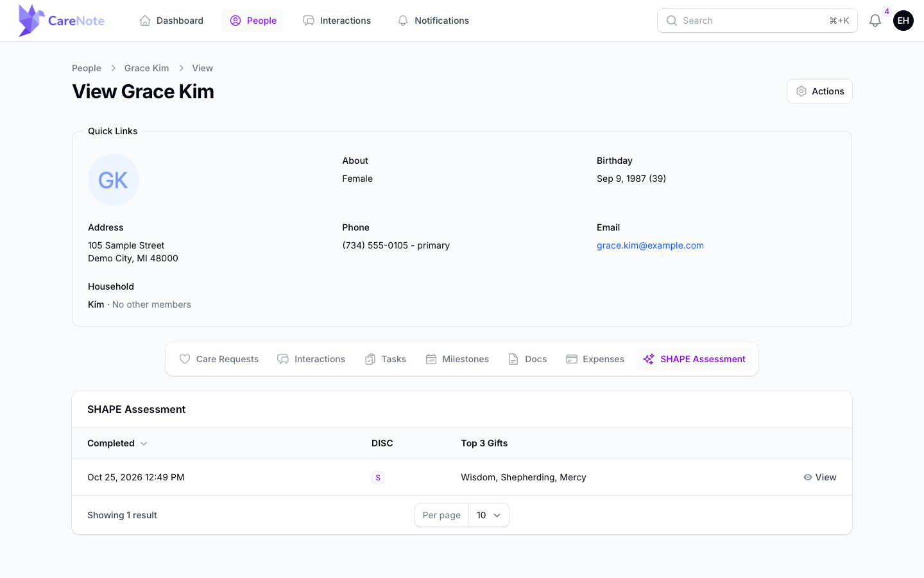Click the Grace Kim breadcrumb link

tap(147, 68)
